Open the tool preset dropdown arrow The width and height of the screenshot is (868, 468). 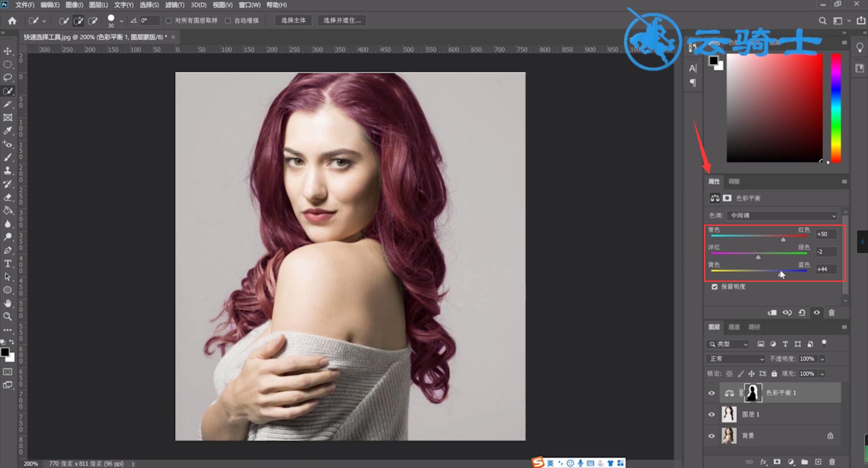click(x=44, y=21)
